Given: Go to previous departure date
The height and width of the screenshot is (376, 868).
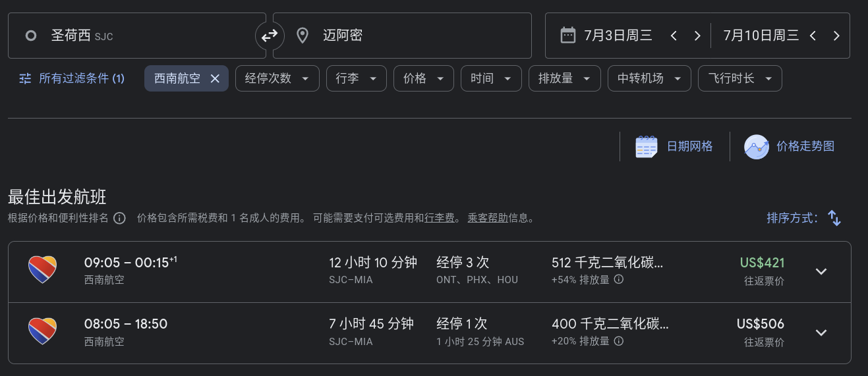Looking at the screenshot, I should (674, 36).
